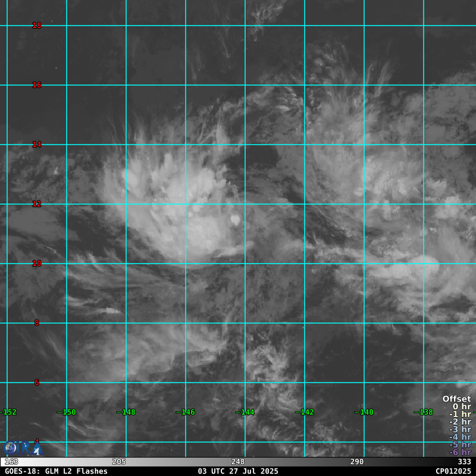Click the longitude -152 grid label
Image resolution: width=476 pixels, height=476 pixels.
(x=8, y=412)
